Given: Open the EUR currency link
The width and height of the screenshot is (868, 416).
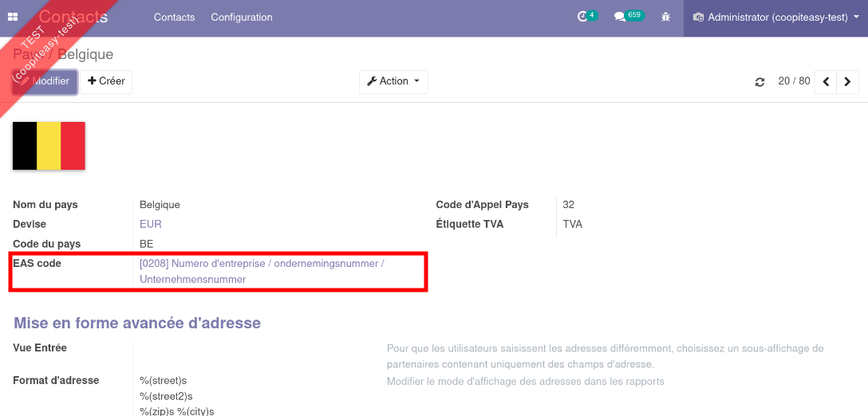Looking at the screenshot, I should click(x=151, y=224).
